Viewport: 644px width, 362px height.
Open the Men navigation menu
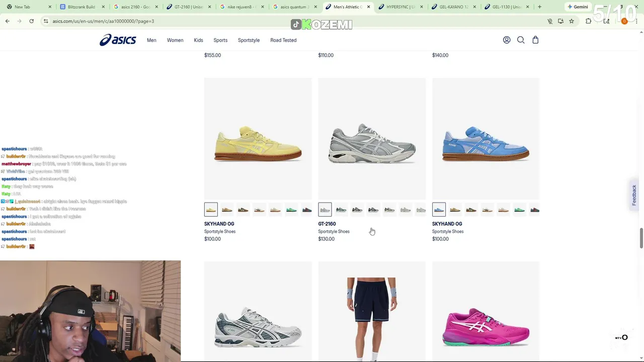[151, 40]
